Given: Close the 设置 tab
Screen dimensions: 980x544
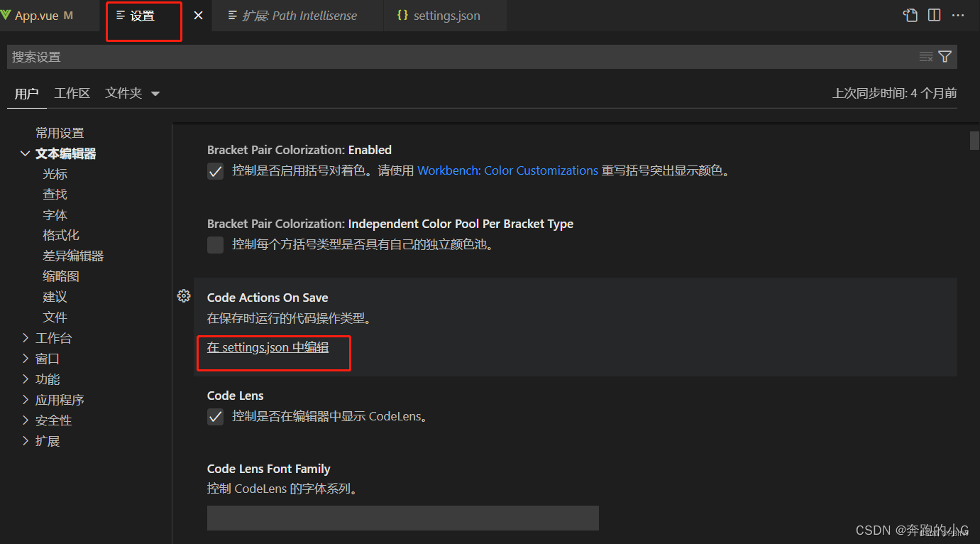Looking at the screenshot, I should 198,16.
